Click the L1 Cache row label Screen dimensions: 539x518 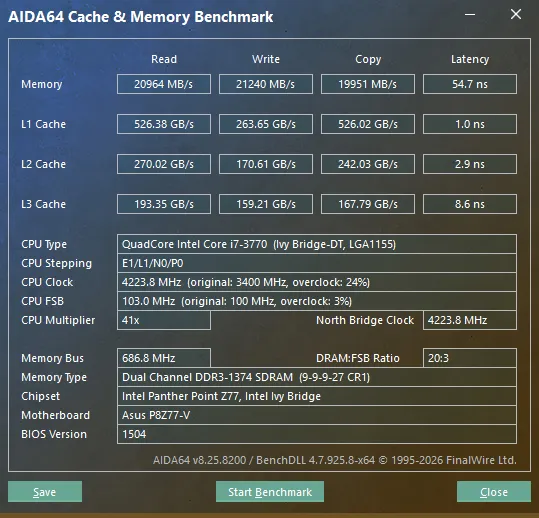(x=43, y=124)
